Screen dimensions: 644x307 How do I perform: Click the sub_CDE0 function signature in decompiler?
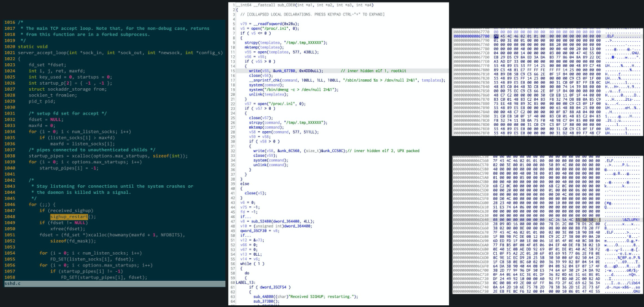pyautogui.click(x=305, y=5)
